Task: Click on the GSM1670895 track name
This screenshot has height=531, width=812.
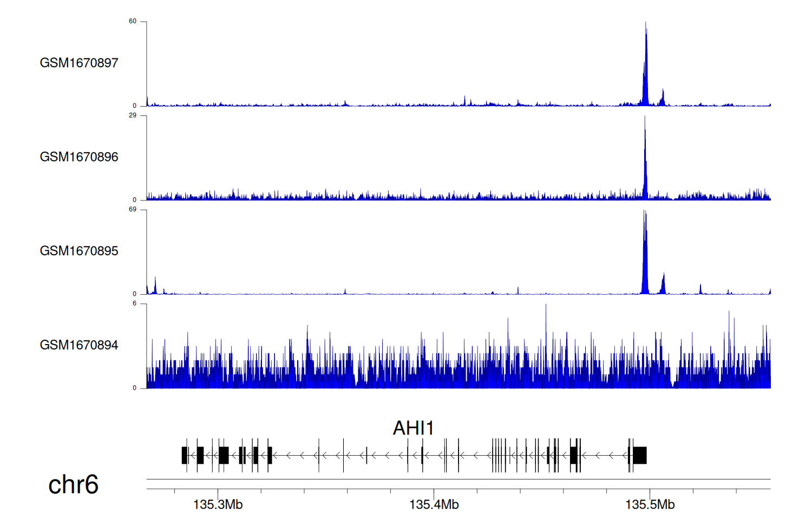Action: coord(79,251)
